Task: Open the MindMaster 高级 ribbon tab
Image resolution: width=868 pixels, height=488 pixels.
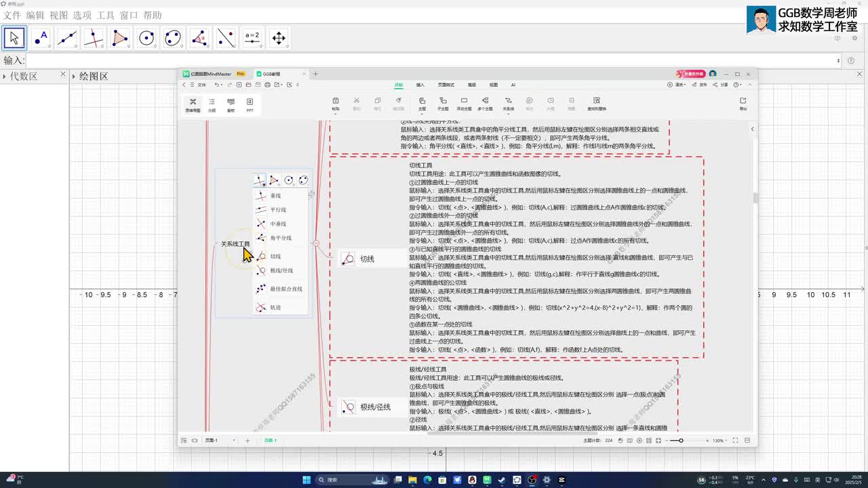Action: click(x=472, y=85)
